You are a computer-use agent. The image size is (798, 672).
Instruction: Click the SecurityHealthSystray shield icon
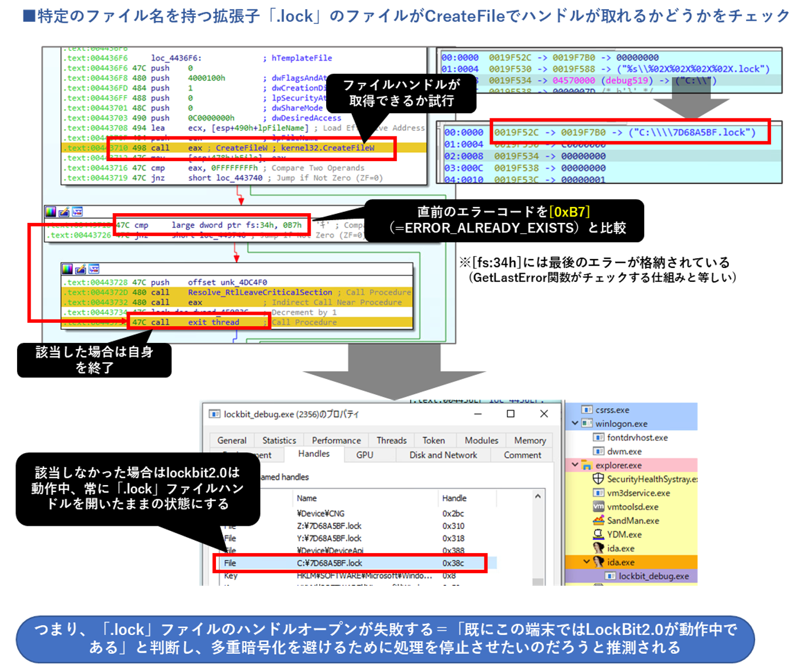[598, 479]
